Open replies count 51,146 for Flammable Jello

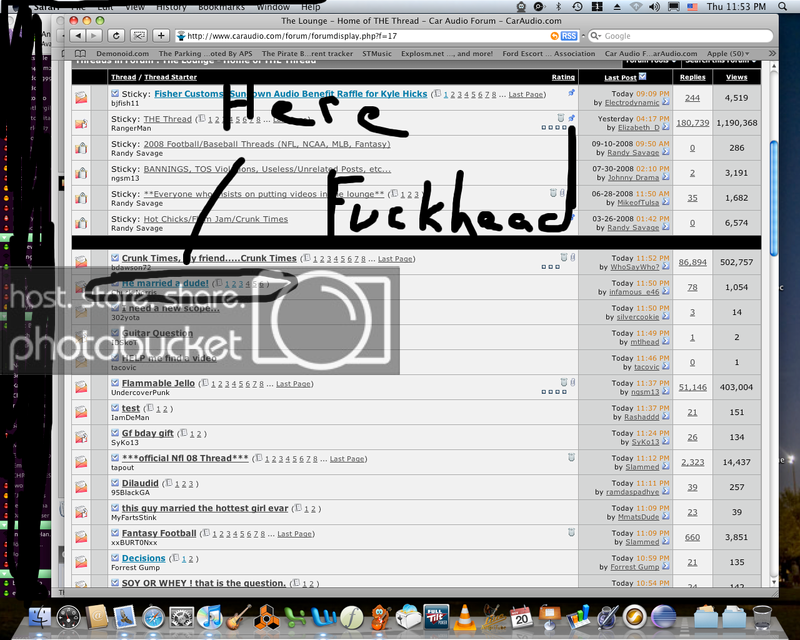coord(692,387)
